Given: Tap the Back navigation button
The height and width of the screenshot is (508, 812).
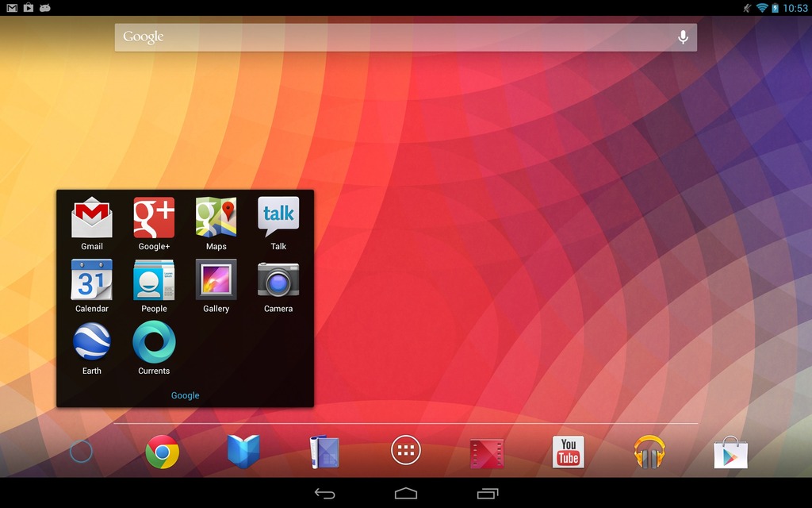Looking at the screenshot, I should 324,494.
